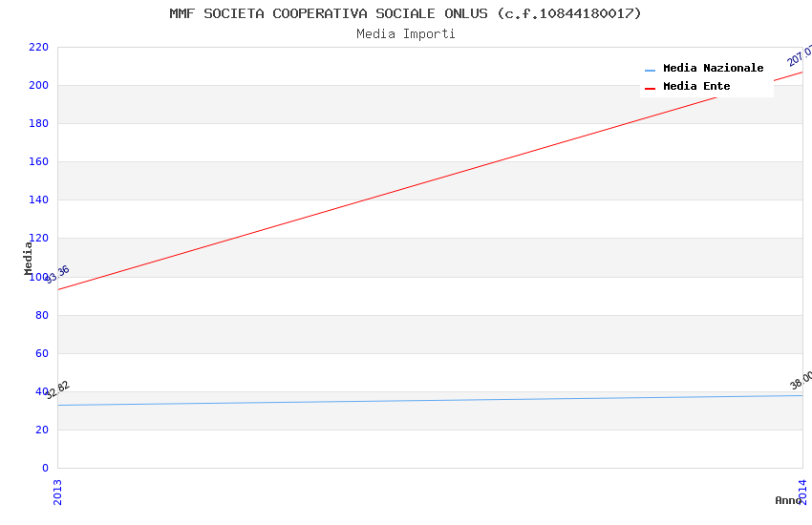The height and width of the screenshot is (525, 812).
Task: Click the 220 y-axis tick label
Action: point(39,47)
